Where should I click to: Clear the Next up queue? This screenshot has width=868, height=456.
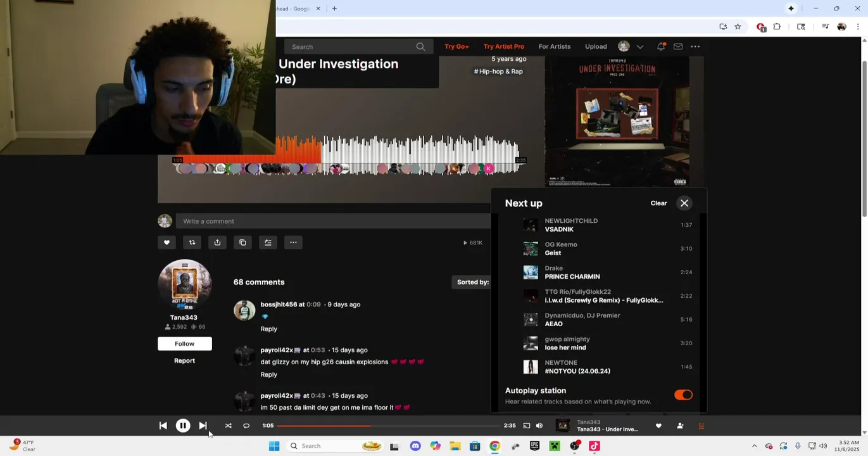658,203
